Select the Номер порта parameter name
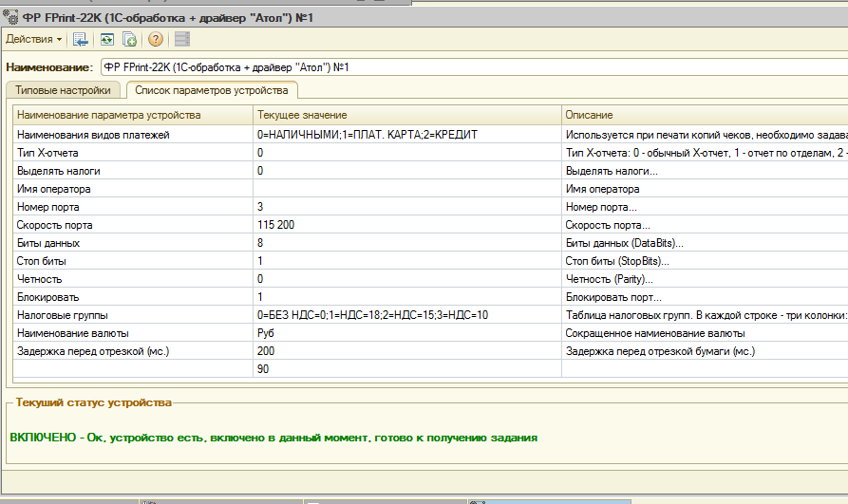The width and height of the screenshot is (848, 504). (47, 207)
